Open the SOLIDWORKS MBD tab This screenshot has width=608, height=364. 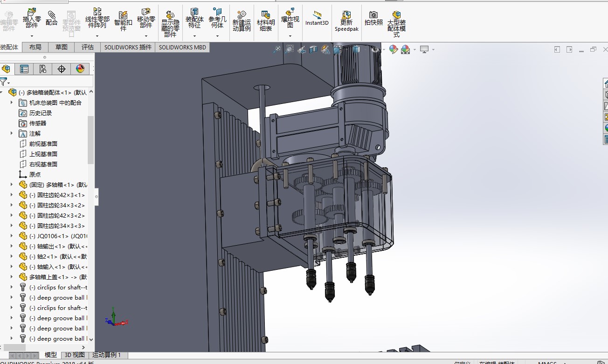tap(182, 47)
